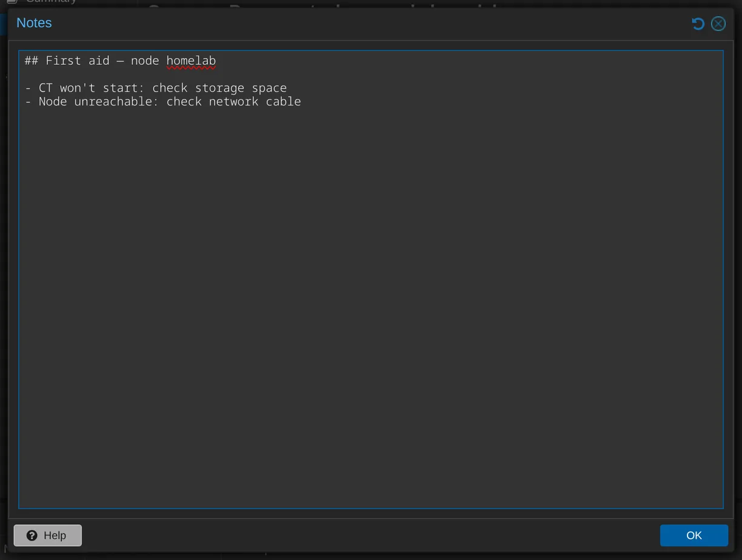742x560 pixels.
Task: Open Help for the Notes dialog
Action: point(47,535)
